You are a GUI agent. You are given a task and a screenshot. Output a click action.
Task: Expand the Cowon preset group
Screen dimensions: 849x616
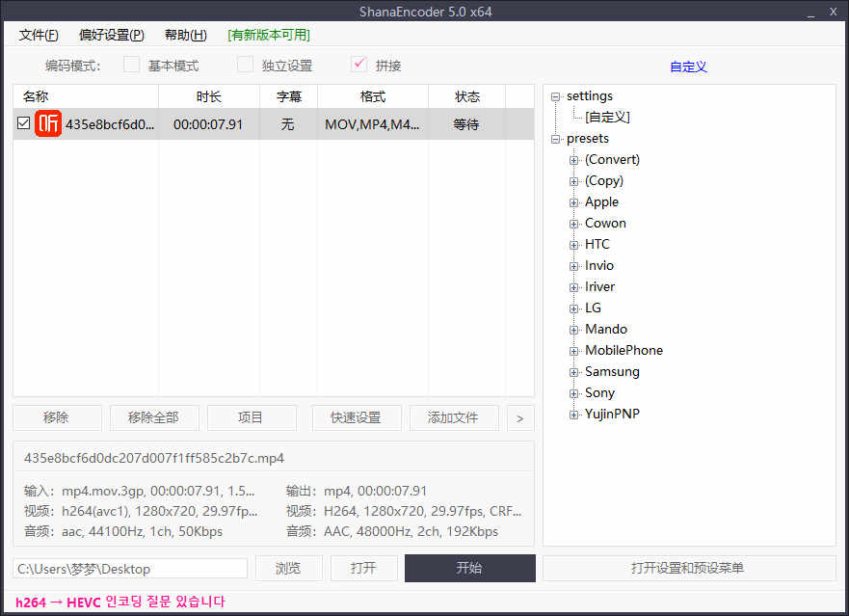(x=574, y=224)
